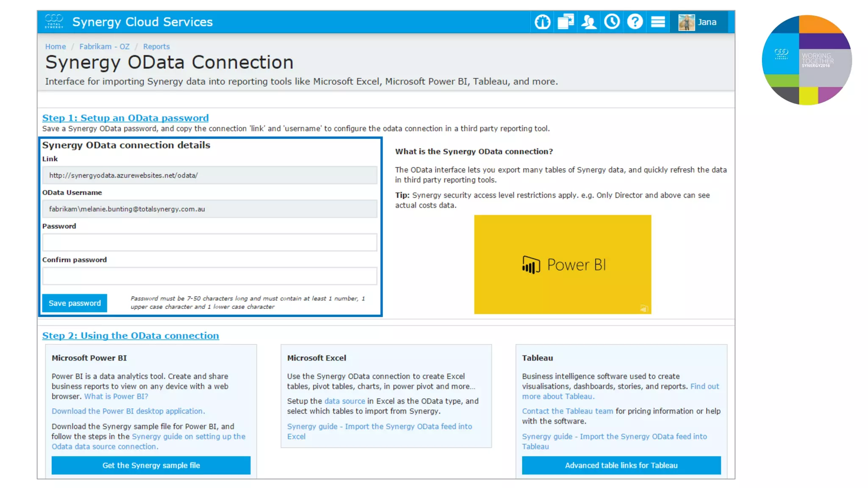
Task: Open the contacts people icon
Action: (x=589, y=22)
